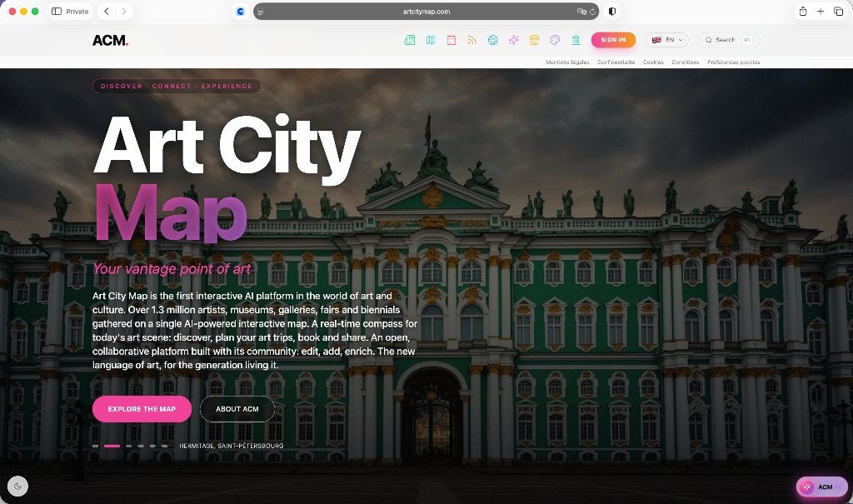
Task: Open the teal museum building icon
Action: point(576,40)
